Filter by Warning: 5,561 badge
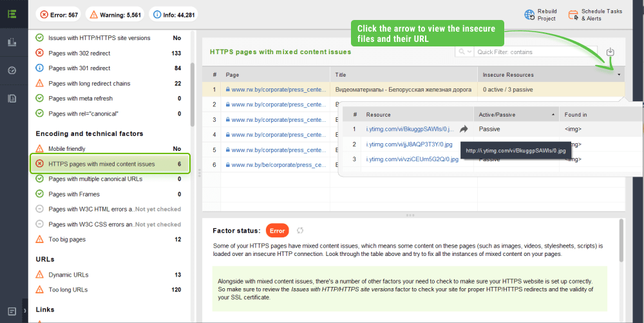 (115, 15)
